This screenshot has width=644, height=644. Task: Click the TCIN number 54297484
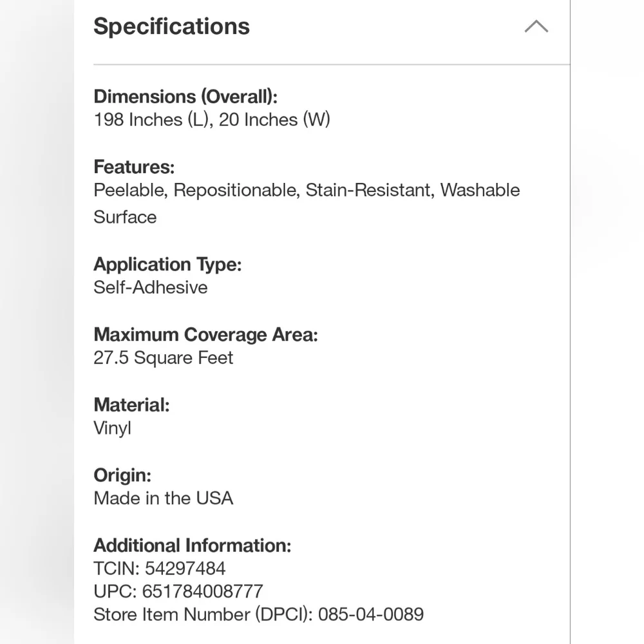tap(185, 569)
